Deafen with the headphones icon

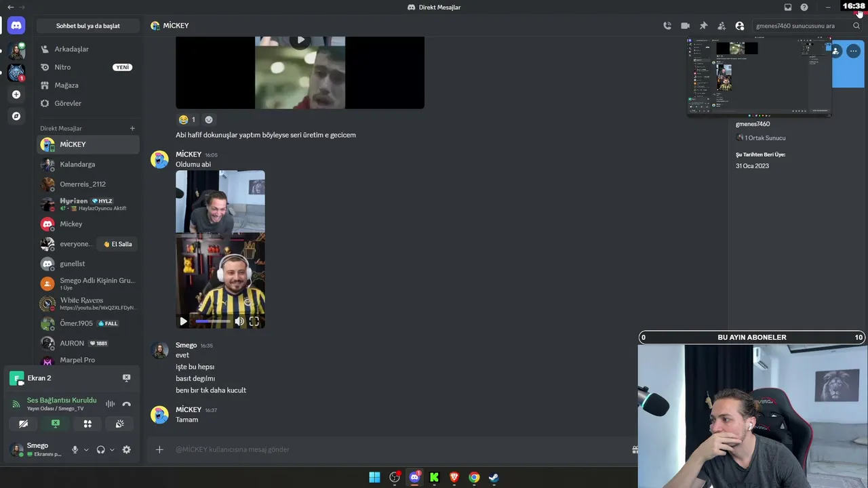(101, 449)
